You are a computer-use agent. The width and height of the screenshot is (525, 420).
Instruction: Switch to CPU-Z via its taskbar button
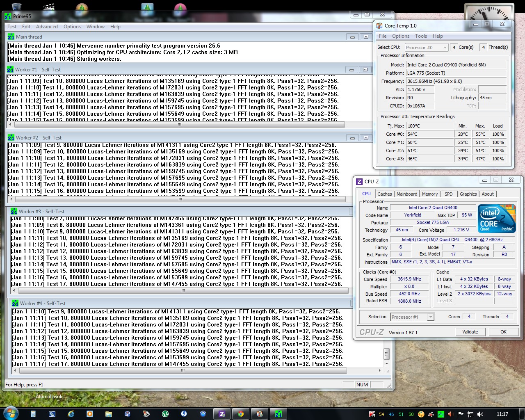[222, 414]
